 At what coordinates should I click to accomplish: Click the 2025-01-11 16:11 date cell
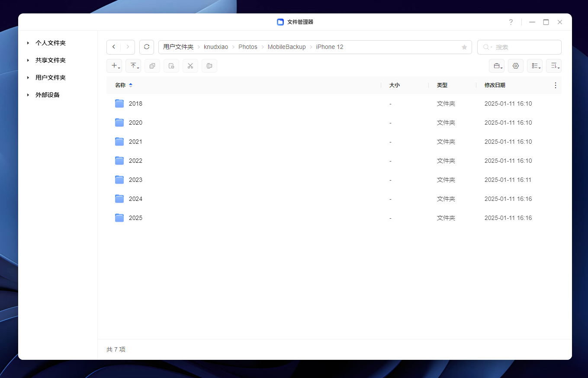tap(508, 180)
